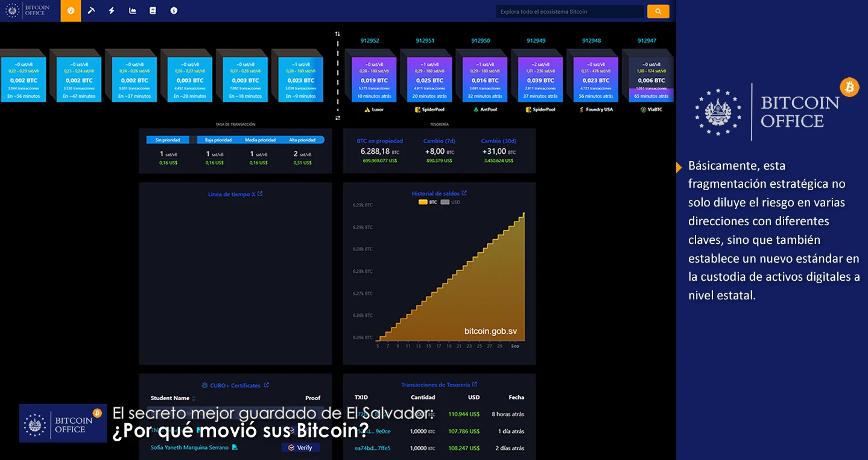Click the book/documentation icon in the navbar

[153, 10]
